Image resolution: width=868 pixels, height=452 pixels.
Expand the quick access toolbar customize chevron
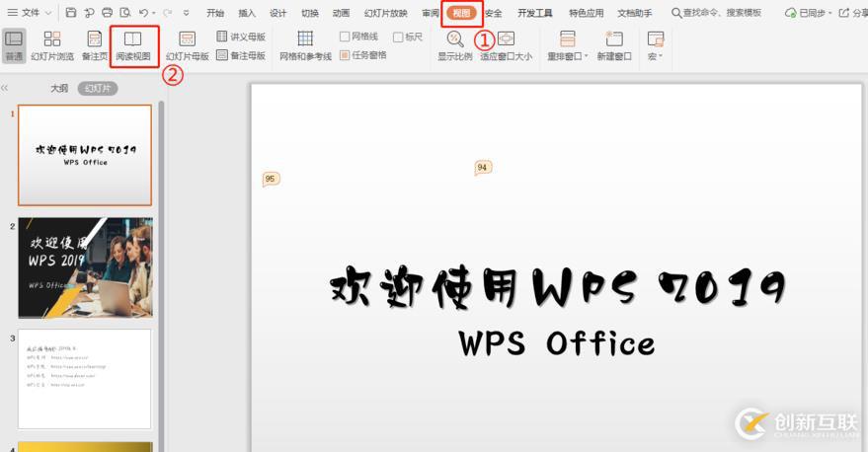tap(186, 13)
